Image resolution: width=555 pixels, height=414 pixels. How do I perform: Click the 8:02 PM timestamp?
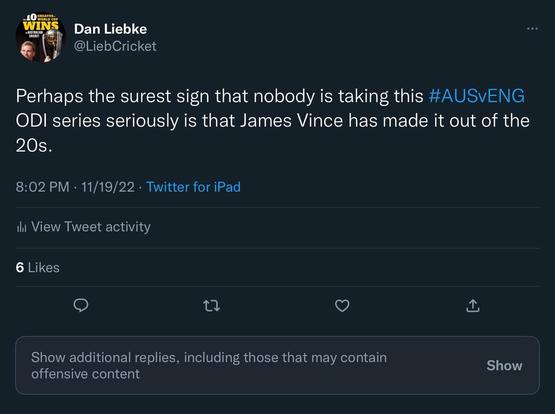tap(42, 187)
